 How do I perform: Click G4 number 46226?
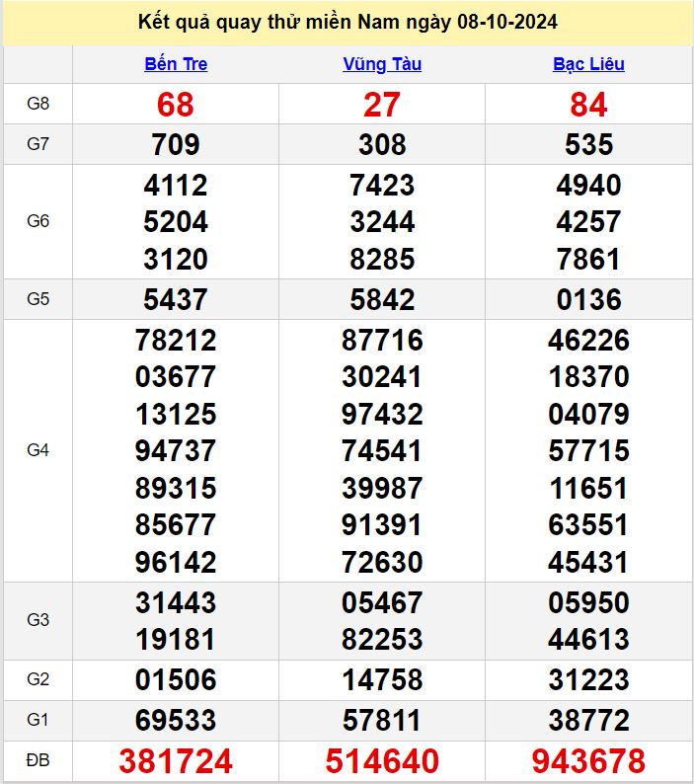pyautogui.click(x=588, y=340)
